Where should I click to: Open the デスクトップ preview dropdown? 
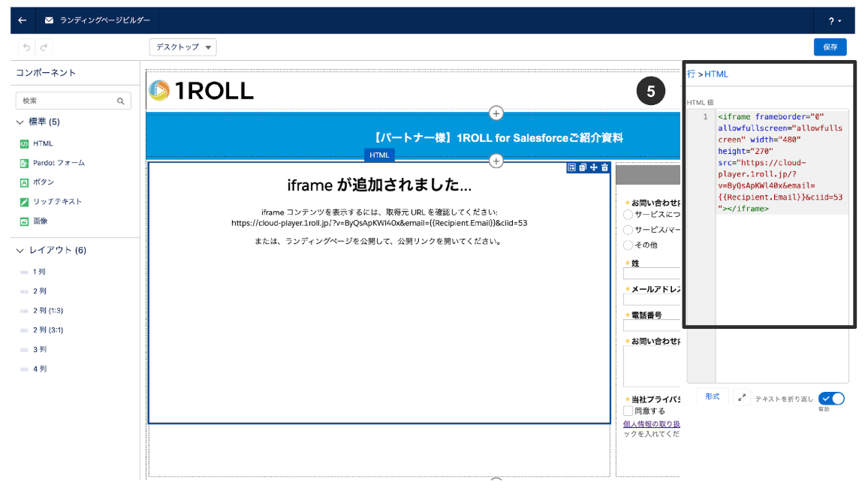[182, 47]
